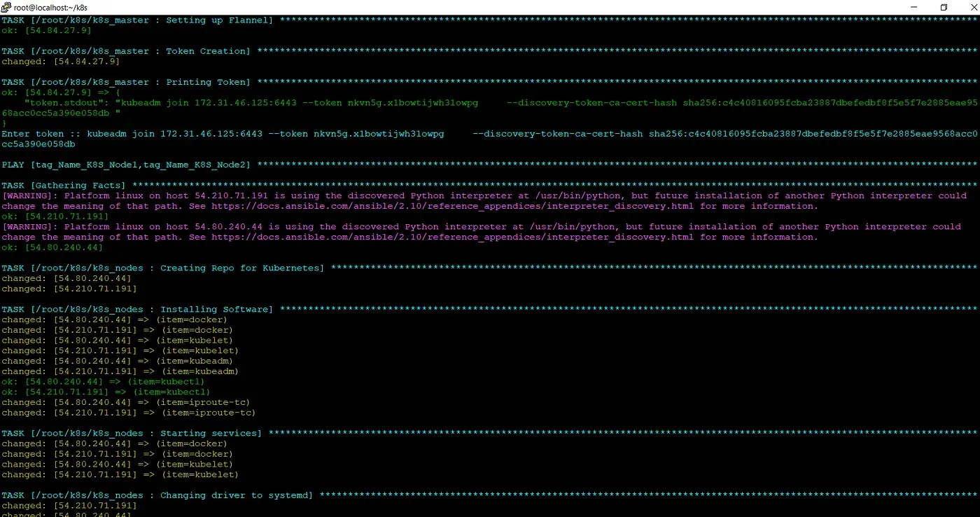Select the Starting services task header
The width and height of the screenshot is (980, 517).
490,433
